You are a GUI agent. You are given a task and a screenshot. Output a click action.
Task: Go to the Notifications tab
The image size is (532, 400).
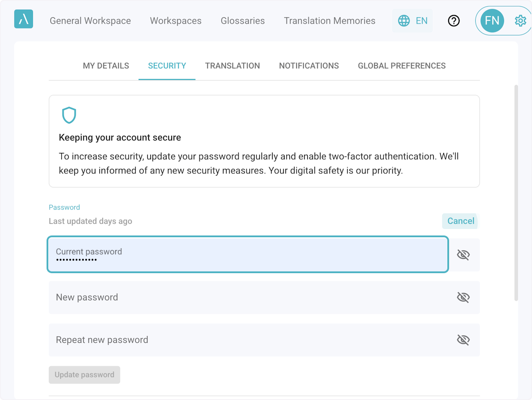tap(309, 66)
